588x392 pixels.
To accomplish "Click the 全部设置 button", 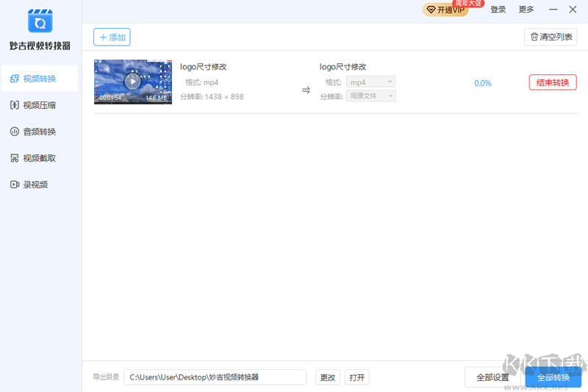I will 492,377.
